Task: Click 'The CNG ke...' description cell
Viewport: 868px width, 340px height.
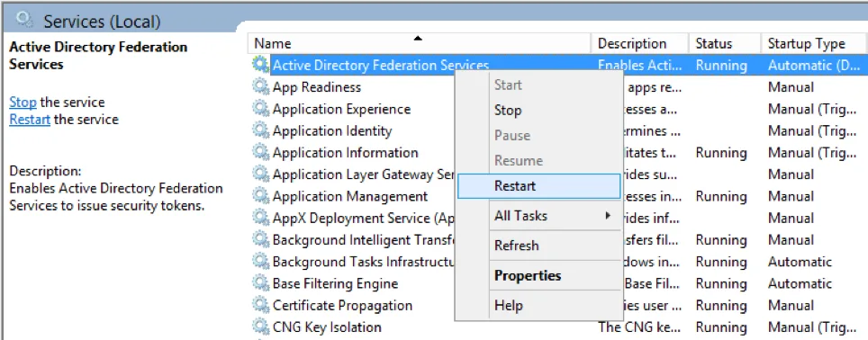Action: 640,327
